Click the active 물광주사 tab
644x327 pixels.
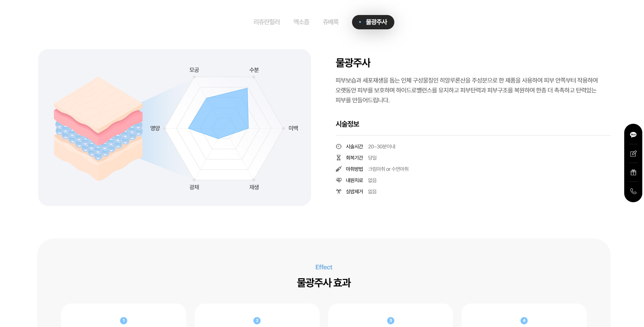point(373,22)
